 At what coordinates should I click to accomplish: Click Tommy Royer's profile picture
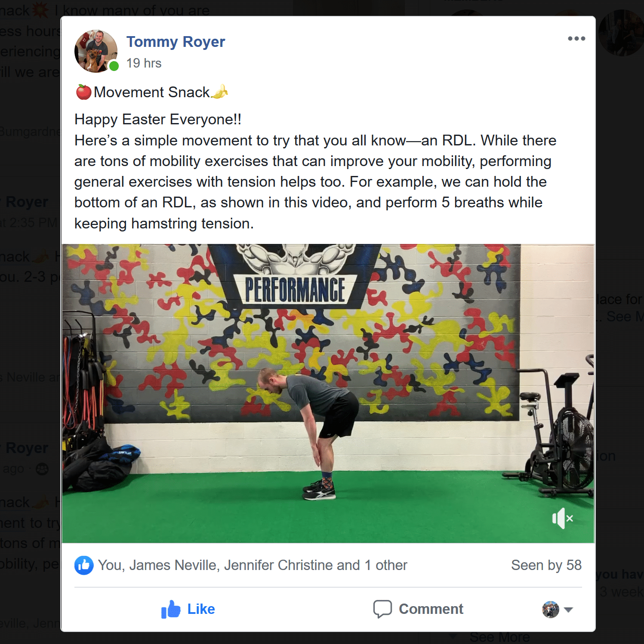tap(96, 51)
